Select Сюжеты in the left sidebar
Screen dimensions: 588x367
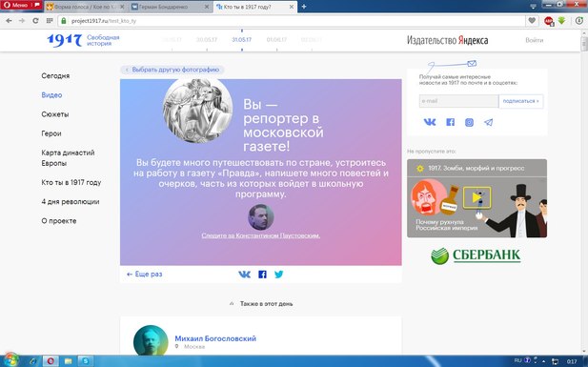click(55, 114)
